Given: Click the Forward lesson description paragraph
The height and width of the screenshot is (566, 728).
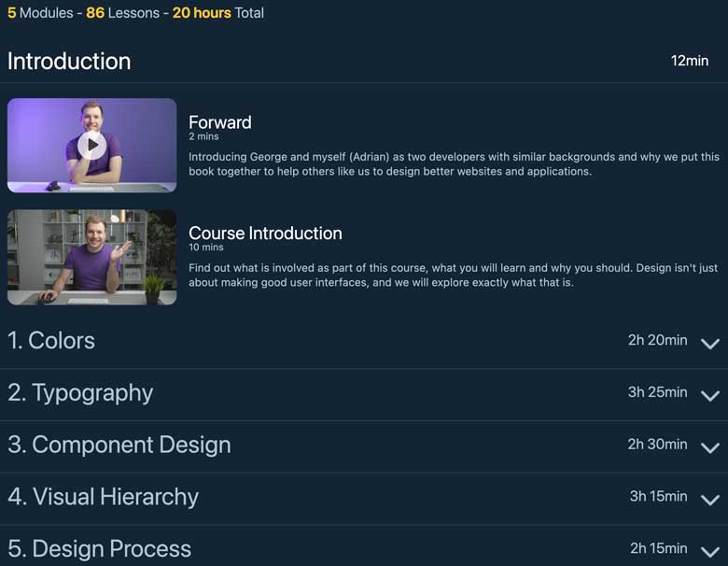Looking at the screenshot, I should [x=455, y=164].
